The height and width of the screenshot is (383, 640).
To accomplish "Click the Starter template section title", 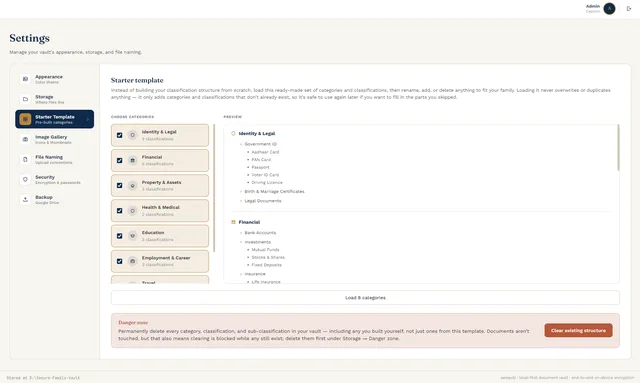I will (x=137, y=80).
